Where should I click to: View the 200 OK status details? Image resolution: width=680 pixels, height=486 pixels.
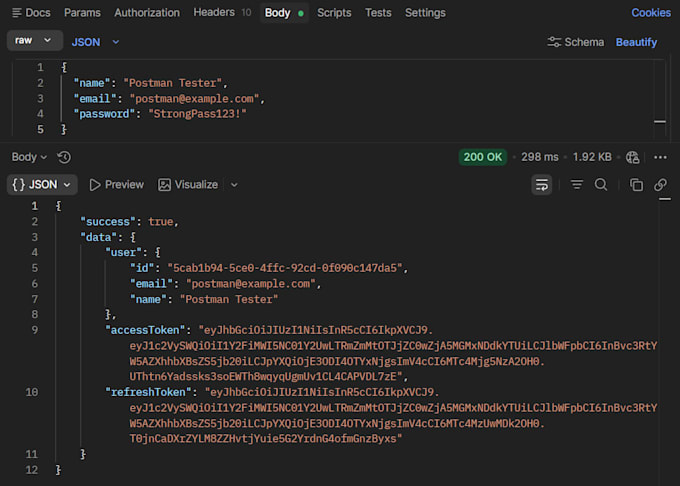[483, 157]
